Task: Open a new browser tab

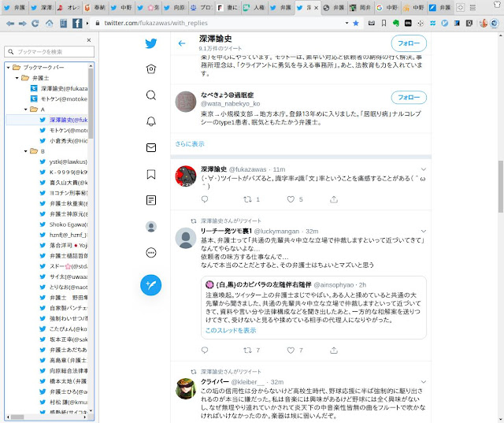Action: click(460, 8)
